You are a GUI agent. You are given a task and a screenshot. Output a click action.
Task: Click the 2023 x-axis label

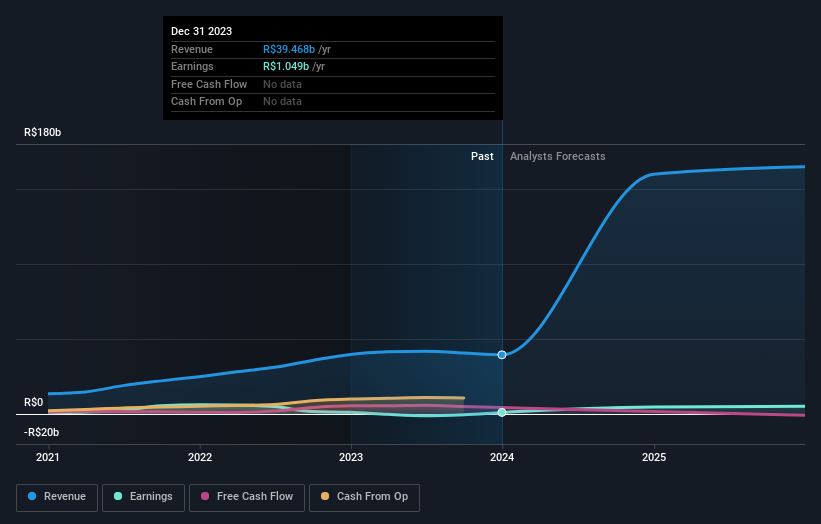pos(351,458)
